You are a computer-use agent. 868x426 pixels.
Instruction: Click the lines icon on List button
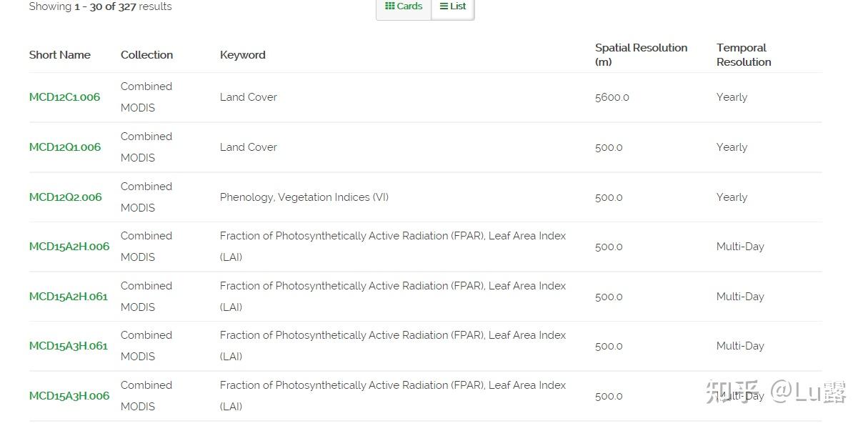click(x=444, y=6)
